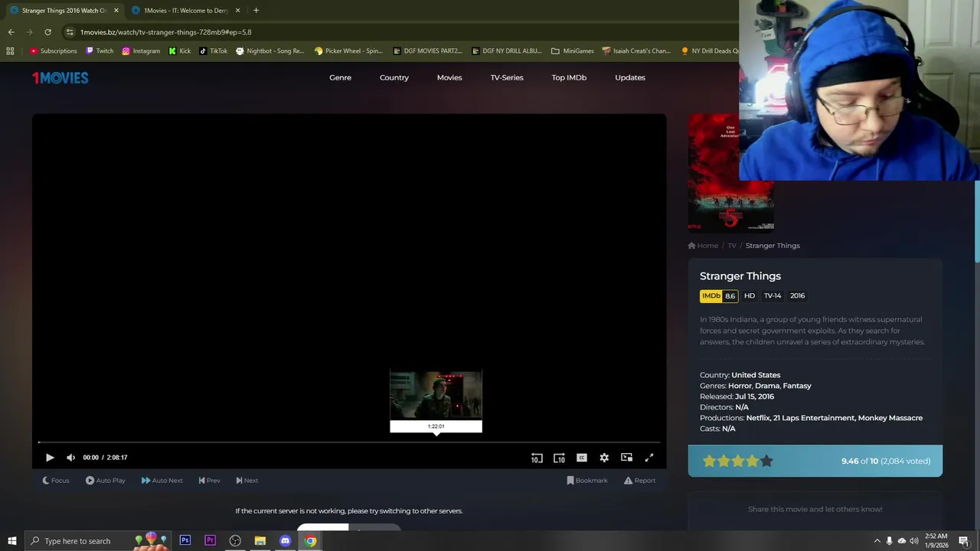This screenshot has height=551, width=980.
Task: Go to Next episode
Action: tap(247, 481)
